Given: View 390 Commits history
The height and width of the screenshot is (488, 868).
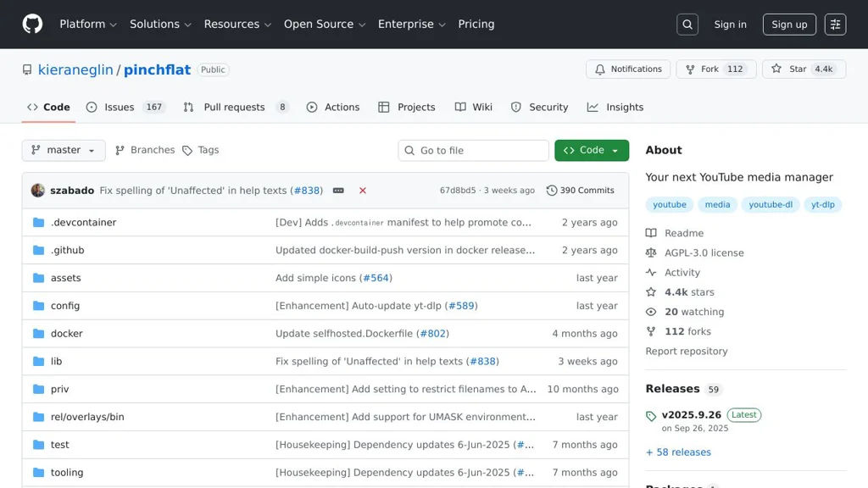Looking at the screenshot, I should point(581,191).
